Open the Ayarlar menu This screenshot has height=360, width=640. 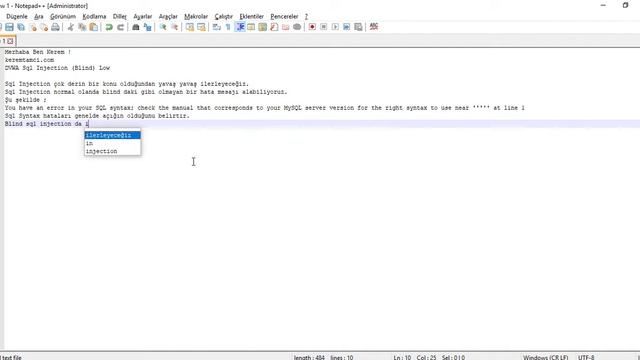click(x=143, y=16)
